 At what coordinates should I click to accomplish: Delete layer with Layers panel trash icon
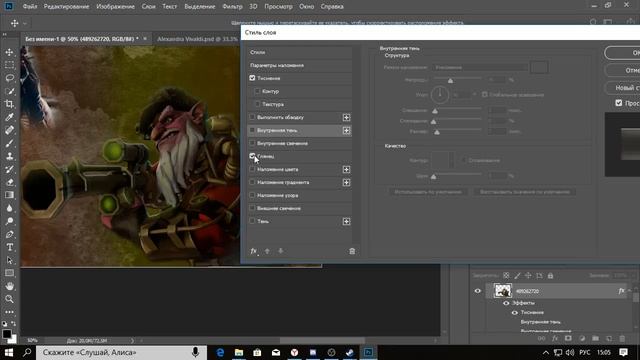622,338
